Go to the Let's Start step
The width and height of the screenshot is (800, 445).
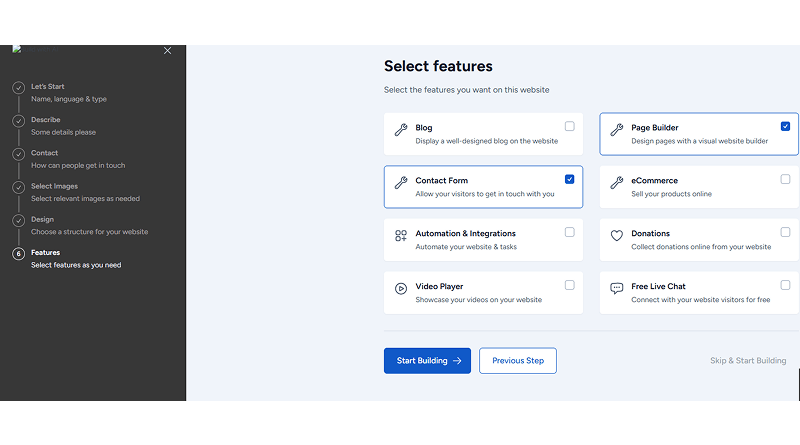pos(47,86)
